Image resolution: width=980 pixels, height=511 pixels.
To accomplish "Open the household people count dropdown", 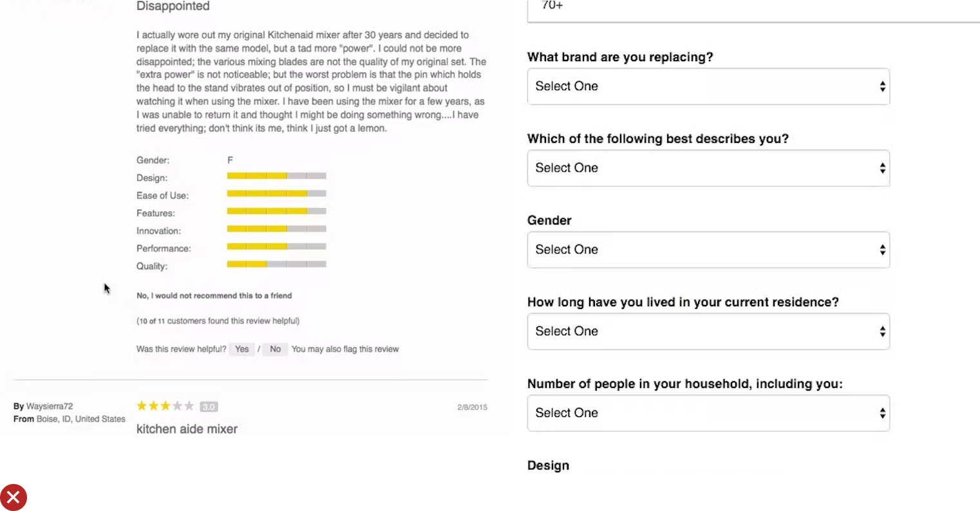I will (x=708, y=413).
